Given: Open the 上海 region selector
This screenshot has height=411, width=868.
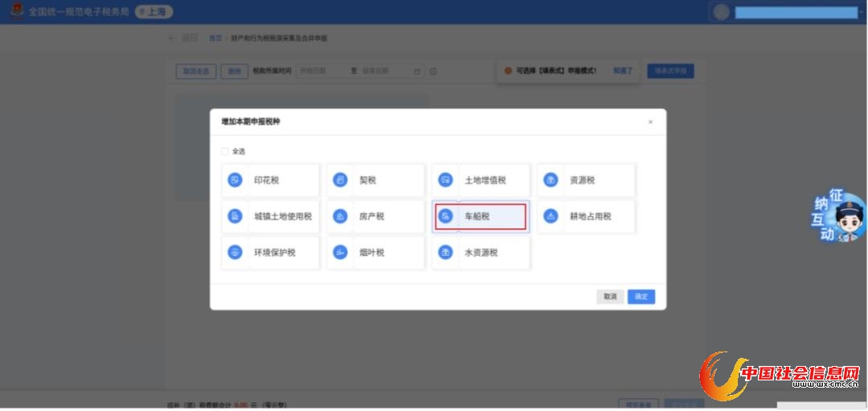Looking at the screenshot, I should (x=154, y=12).
